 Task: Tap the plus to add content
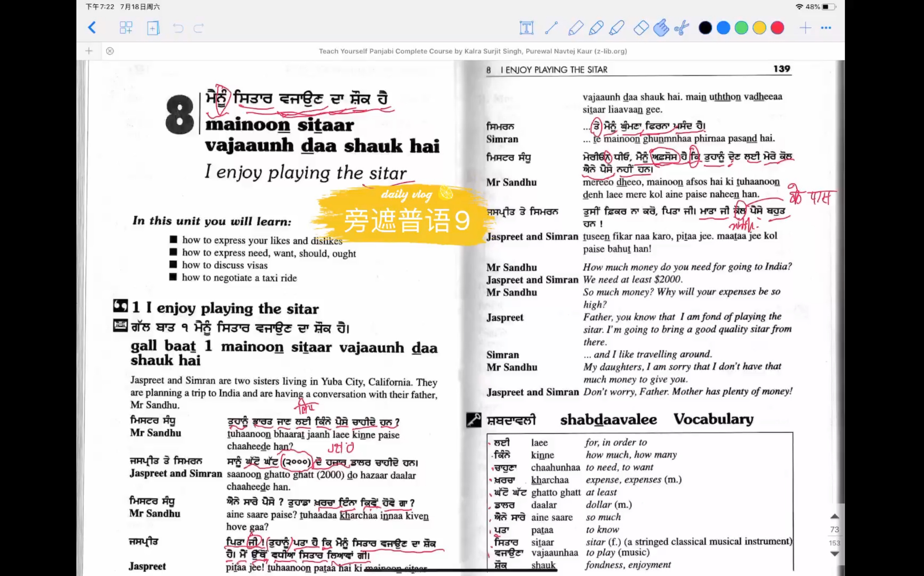coord(805,28)
